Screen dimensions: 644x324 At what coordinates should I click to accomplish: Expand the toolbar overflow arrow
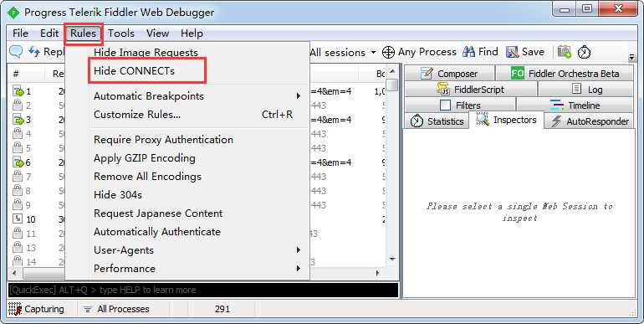[x=631, y=57]
